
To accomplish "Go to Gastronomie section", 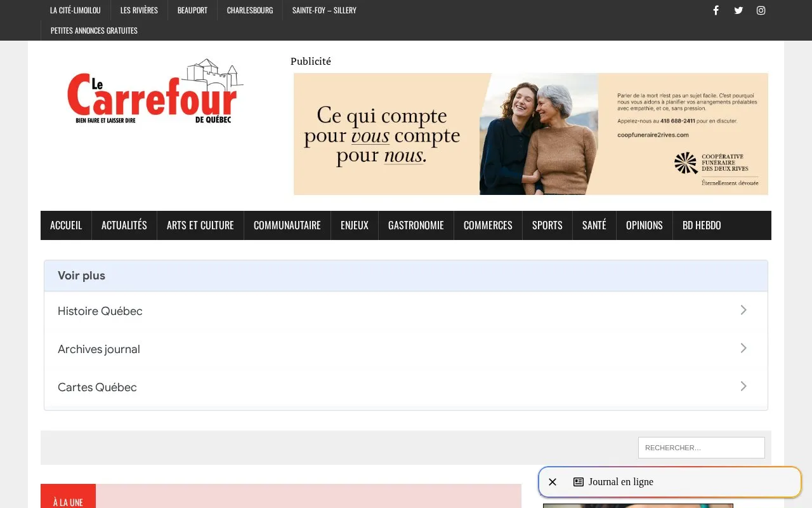I will point(416,225).
